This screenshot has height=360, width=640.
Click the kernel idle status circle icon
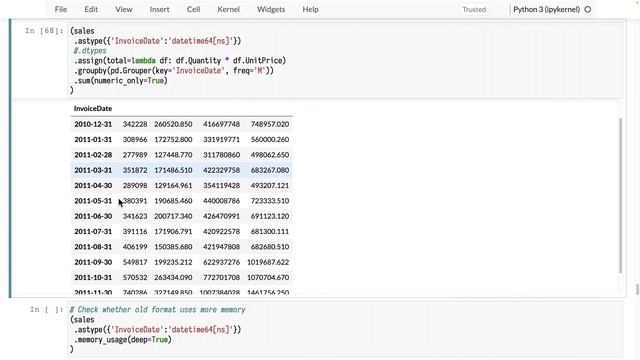point(588,9)
